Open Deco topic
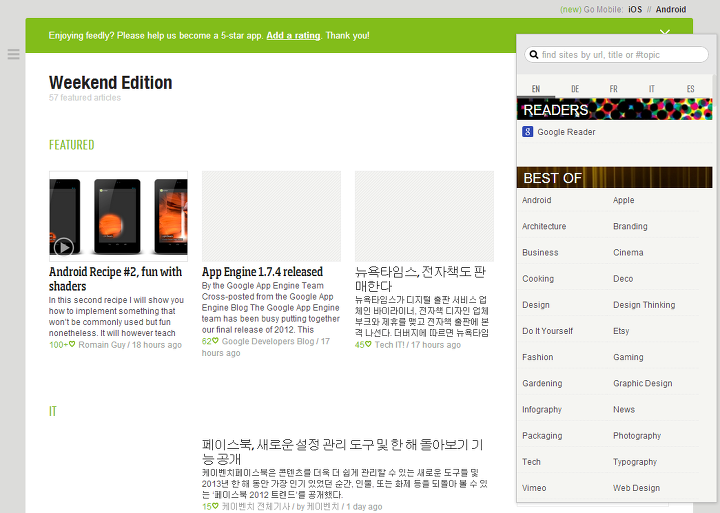720x513 pixels. [623, 279]
